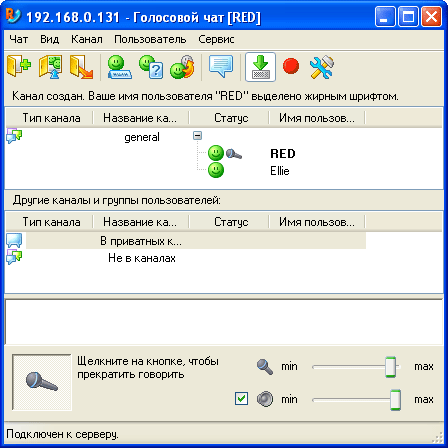448x448 pixels.
Task: Click top list 'Название ка...' column header
Action: coord(141,118)
